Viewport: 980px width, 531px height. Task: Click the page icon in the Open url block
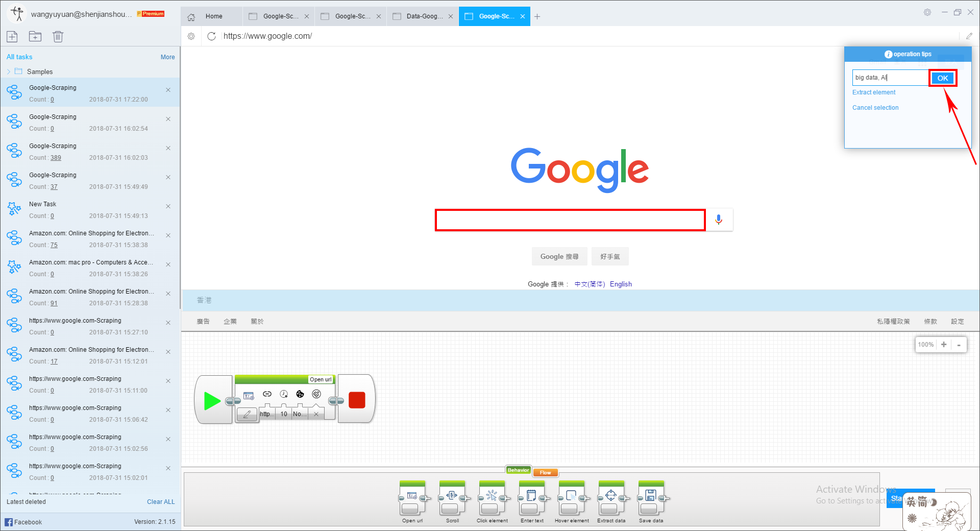coord(249,396)
